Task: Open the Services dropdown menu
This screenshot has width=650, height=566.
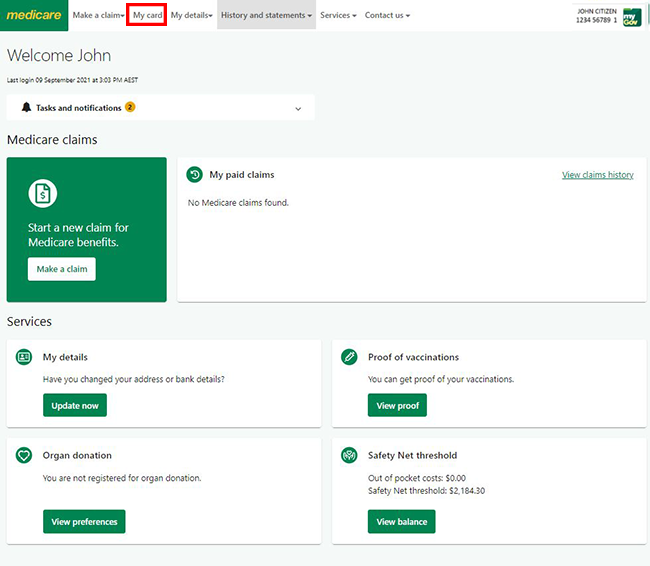Action: pos(338,15)
